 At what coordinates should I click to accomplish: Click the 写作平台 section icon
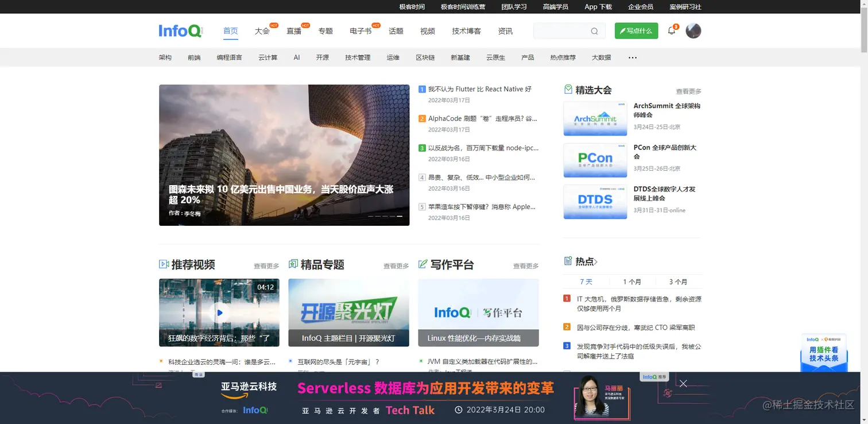click(x=423, y=264)
